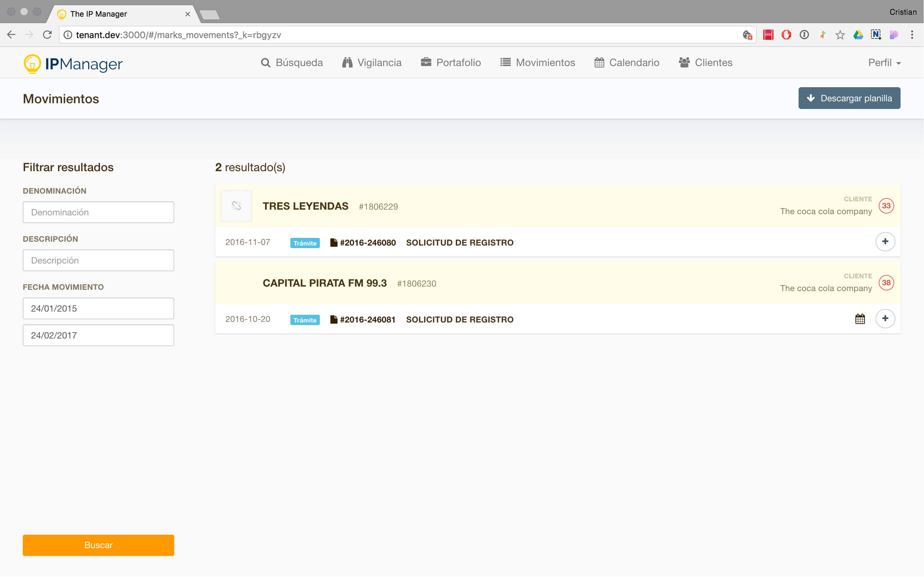Open the Google Drive extension icon
Viewport: 924px width, 577px height.
point(858,35)
